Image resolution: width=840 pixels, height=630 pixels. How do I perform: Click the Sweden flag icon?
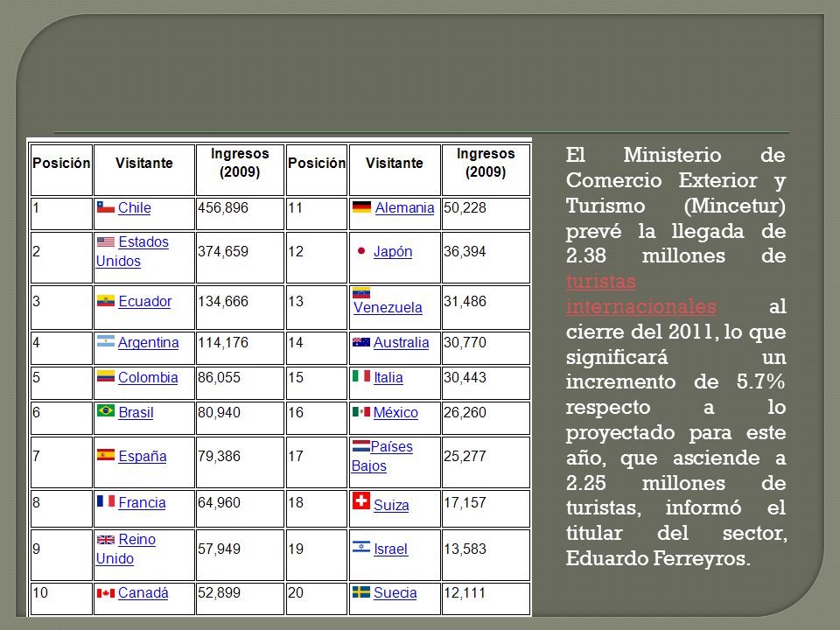(361, 592)
